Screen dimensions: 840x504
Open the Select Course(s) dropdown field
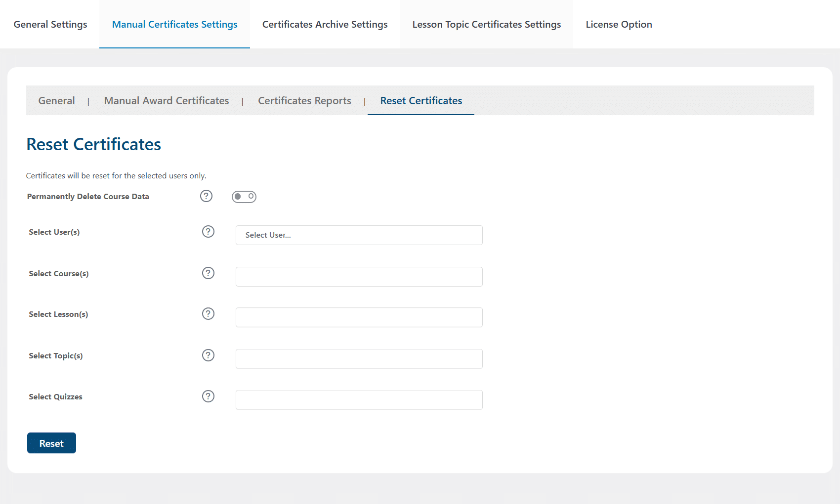pyautogui.click(x=359, y=277)
